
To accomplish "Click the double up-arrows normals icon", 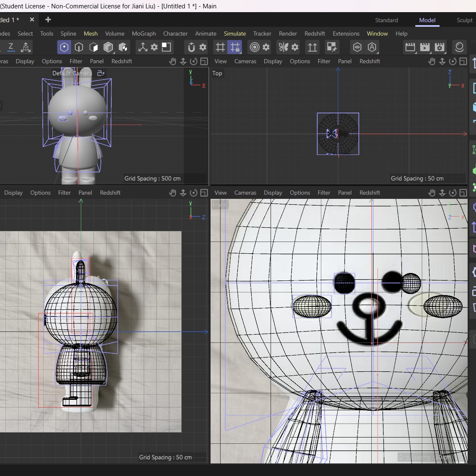I will point(312,47).
